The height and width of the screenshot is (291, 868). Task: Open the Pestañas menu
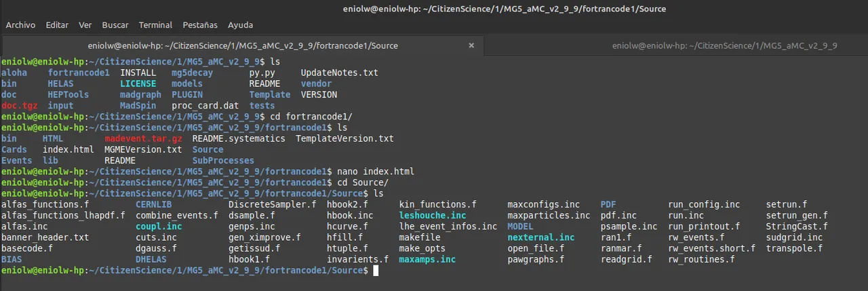click(200, 25)
